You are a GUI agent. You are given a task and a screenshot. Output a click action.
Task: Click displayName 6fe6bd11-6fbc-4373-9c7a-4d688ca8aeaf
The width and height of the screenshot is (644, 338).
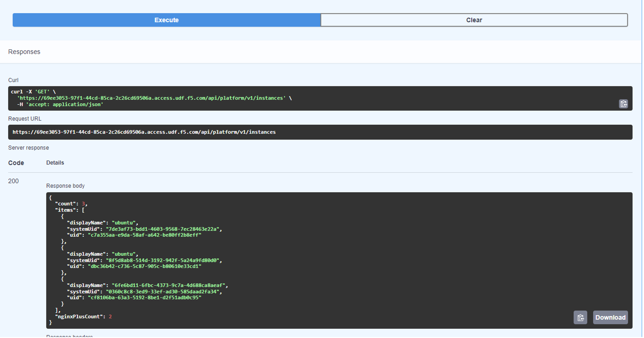[x=148, y=286]
